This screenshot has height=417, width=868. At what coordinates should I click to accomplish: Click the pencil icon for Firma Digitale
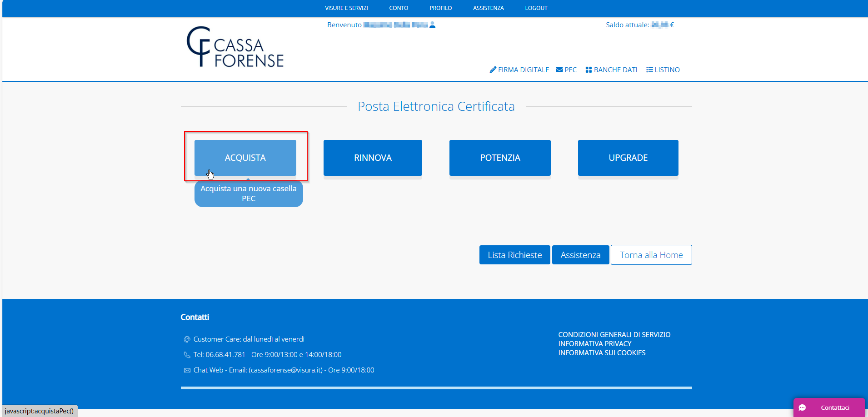pyautogui.click(x=493, y=70)
